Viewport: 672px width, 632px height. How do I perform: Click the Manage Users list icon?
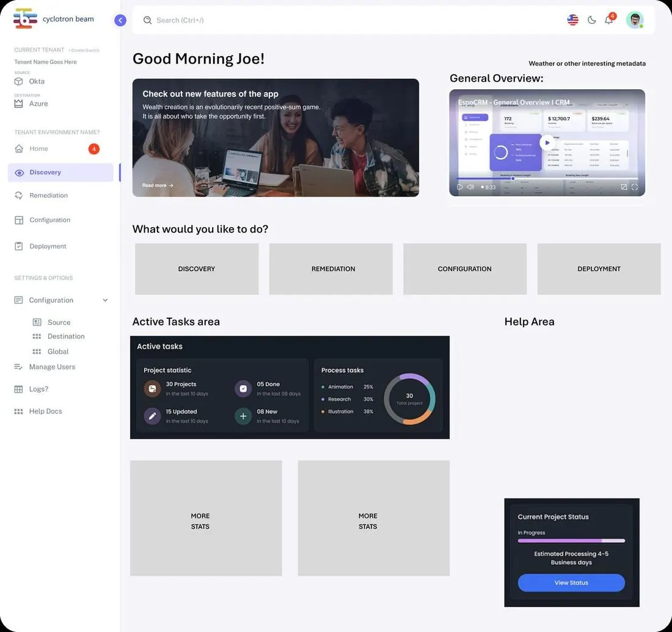click(18, 367)
